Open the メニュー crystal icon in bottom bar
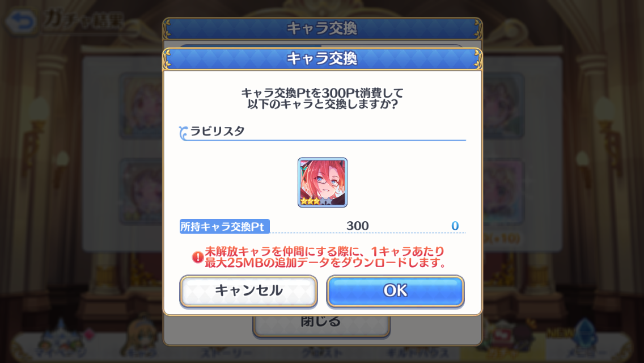The width and height of the screenshot is (644, 363). click(585, 341)
